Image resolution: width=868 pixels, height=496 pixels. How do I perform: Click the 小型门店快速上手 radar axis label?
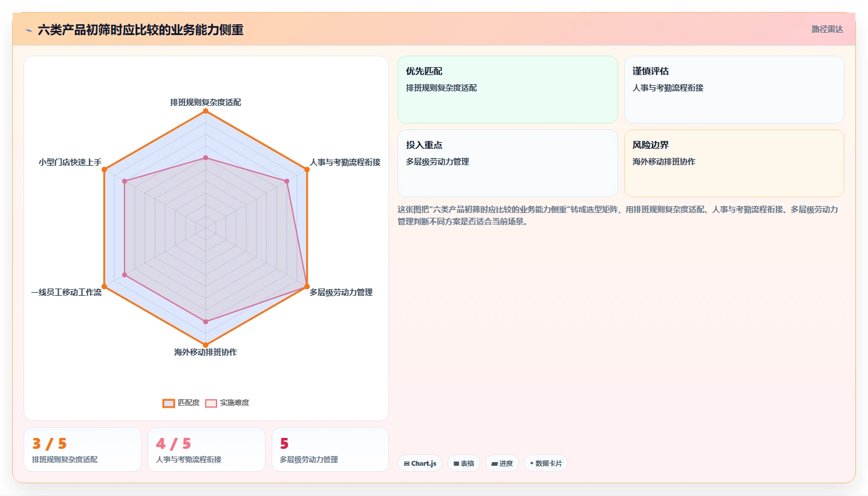click(70, 162)
